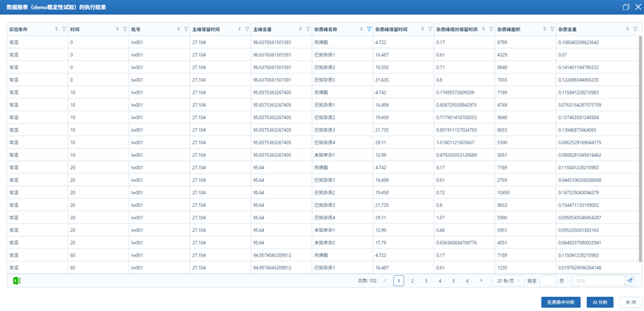The height and width of the screenshot is (311, 644).
Task: Click the Excel export icon
Action: click(16, 280)
